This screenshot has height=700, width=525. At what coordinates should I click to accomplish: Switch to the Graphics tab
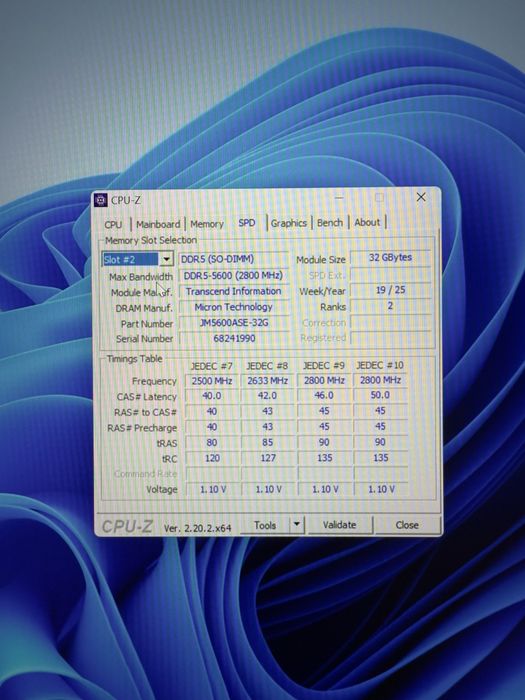289,223
